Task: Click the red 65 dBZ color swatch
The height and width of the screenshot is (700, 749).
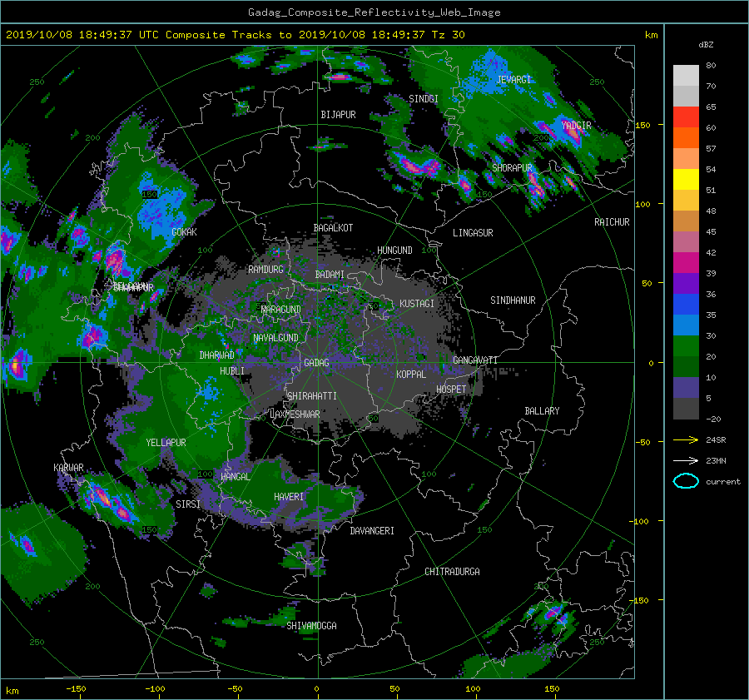Action: click(x=686, y=117)
